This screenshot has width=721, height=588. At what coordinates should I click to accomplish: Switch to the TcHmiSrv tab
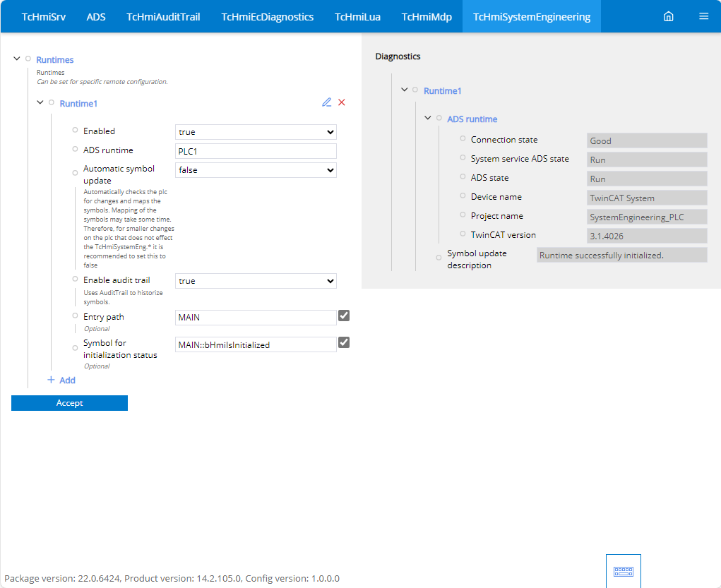coord(44,16)
